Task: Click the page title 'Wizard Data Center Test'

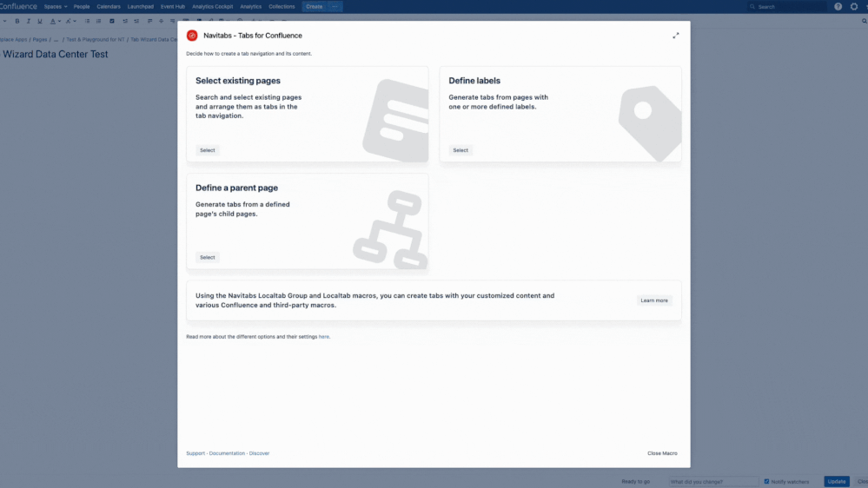Action: point(56,54)
